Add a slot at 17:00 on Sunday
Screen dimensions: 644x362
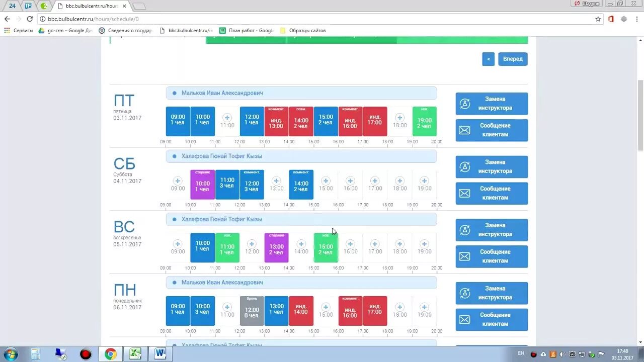click(x=375, y=244)
